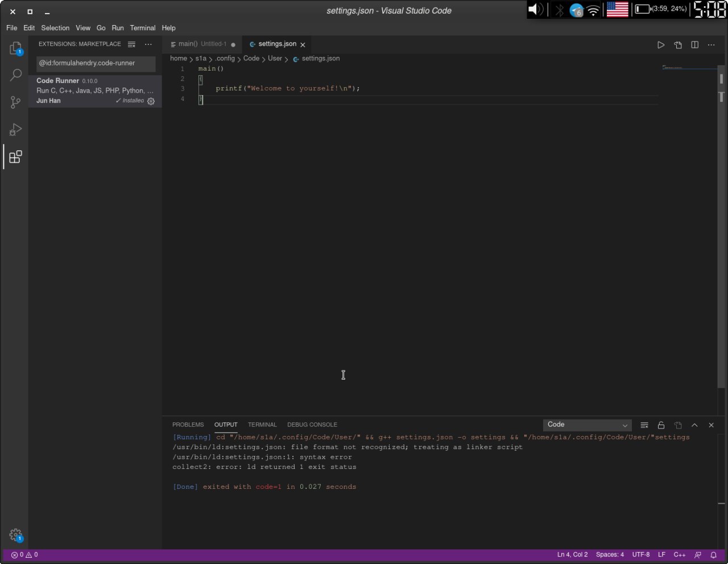Screen dimensions: 728x564
Task: Click 'settings.json' in the breadcrumb
Action: pos(320,59)
